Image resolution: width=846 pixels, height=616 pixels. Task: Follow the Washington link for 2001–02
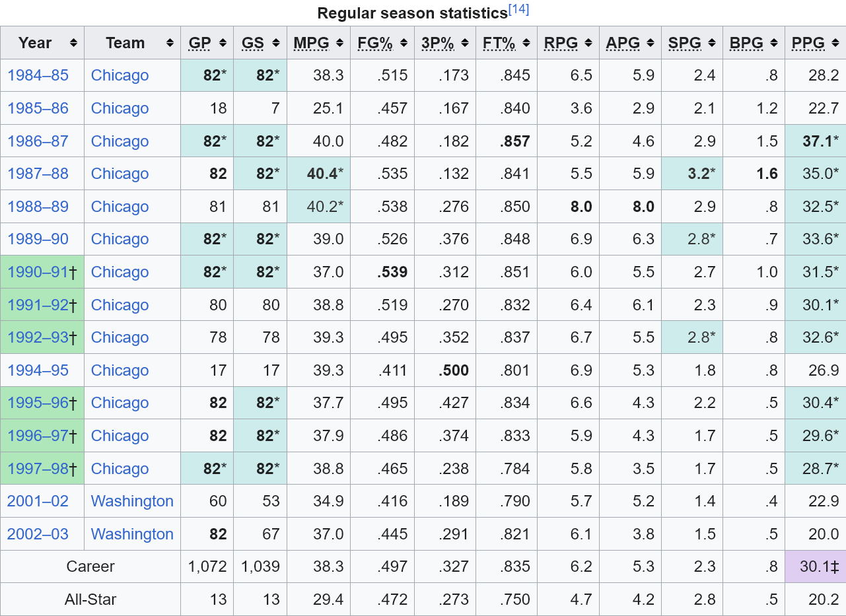tap(132, 501)
